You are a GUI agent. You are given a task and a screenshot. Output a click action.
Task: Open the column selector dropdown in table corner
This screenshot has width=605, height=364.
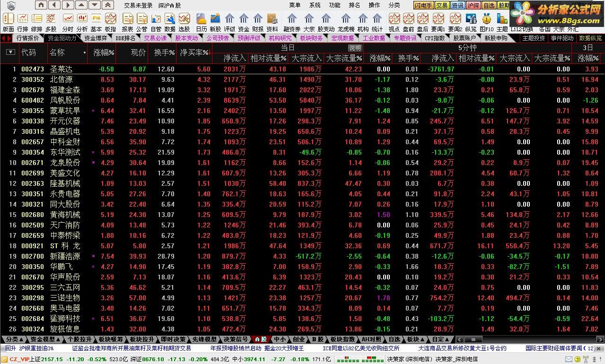click(x=10, y=52)
